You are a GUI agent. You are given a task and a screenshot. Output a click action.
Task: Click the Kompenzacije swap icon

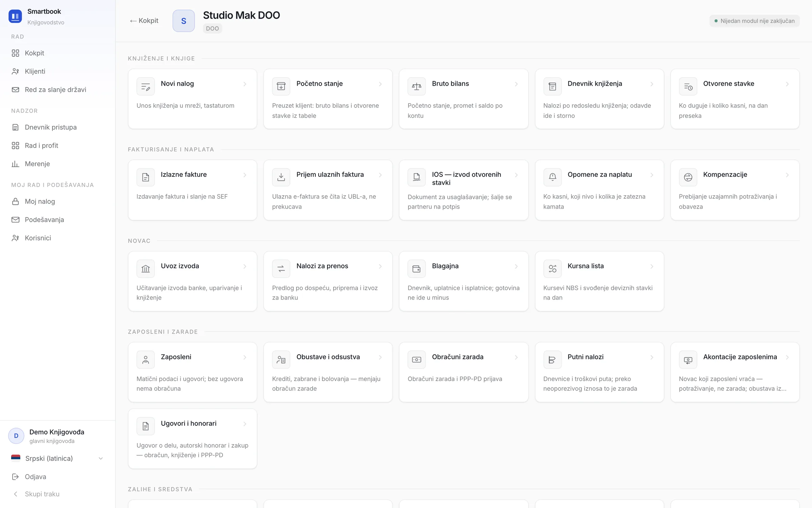tap(688, 177)
